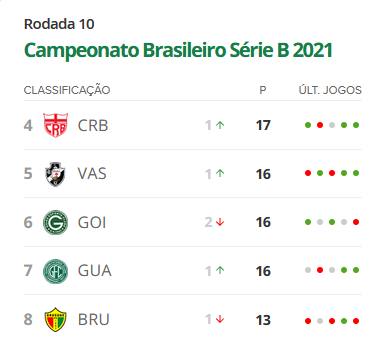Click the Vasco club crest
This screenshot has height=361, width=385.
coord(56,174)
